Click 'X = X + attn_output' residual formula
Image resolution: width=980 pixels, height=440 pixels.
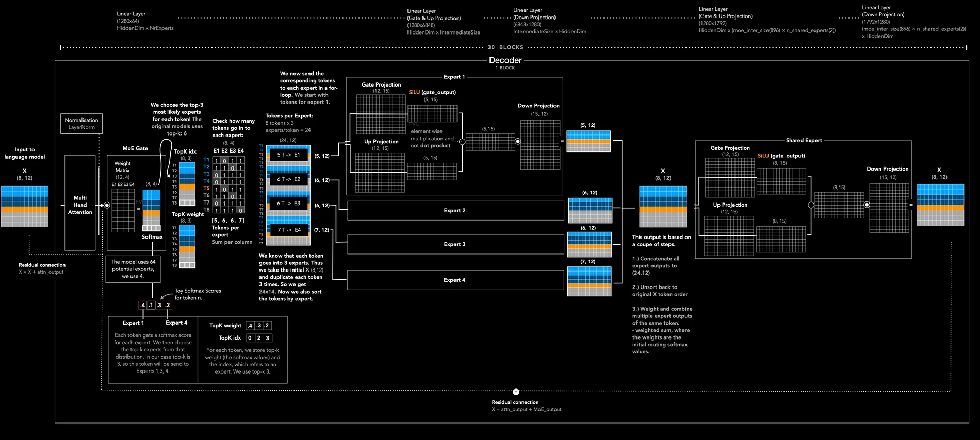[41, 272]
